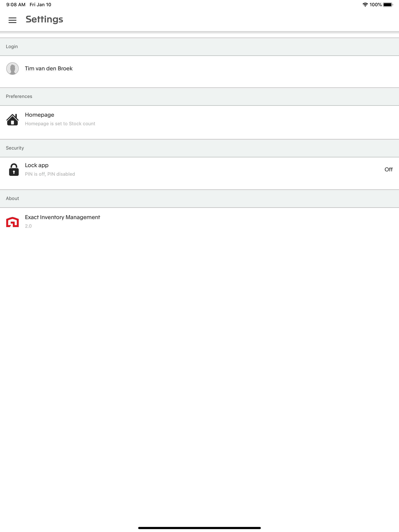Open the Lock app security setting
This screenshot has height=532, width=399.
click(199, 173)
